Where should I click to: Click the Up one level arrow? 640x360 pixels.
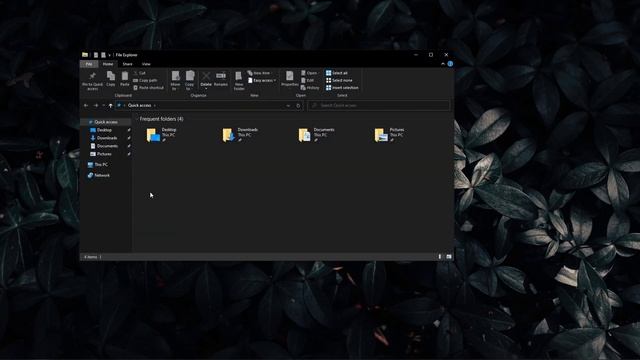tap(111, 105)
